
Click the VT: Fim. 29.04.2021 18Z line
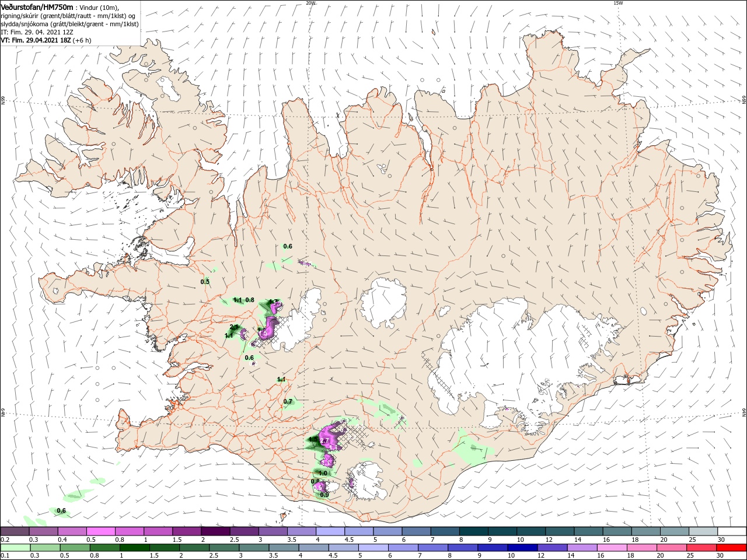(46, 40)
